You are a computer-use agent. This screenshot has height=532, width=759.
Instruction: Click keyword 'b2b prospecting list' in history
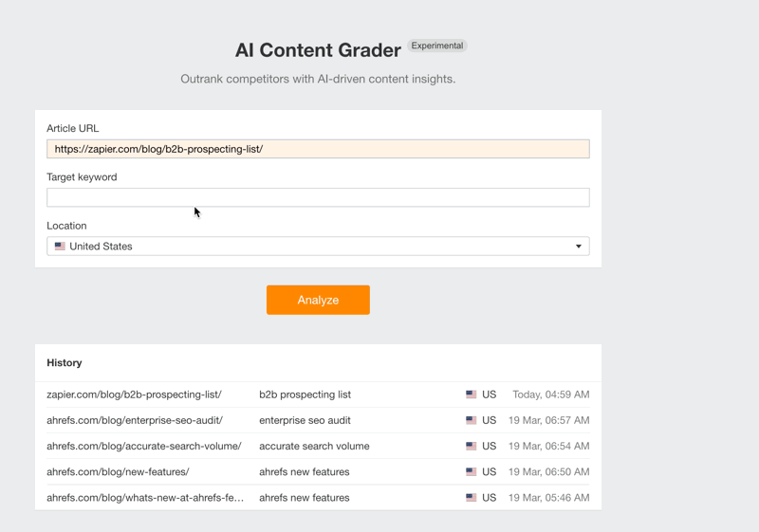click(x=305, y=394)
